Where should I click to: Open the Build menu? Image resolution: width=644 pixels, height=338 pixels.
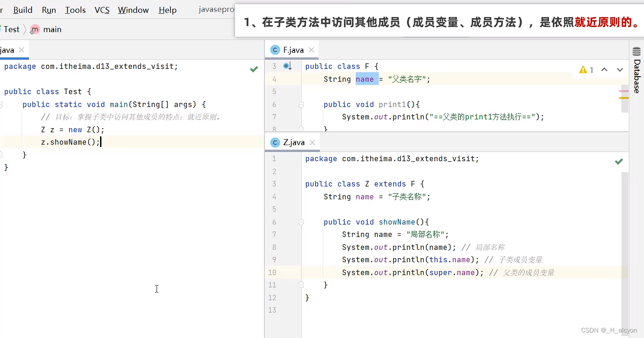(x=23, y=10)
